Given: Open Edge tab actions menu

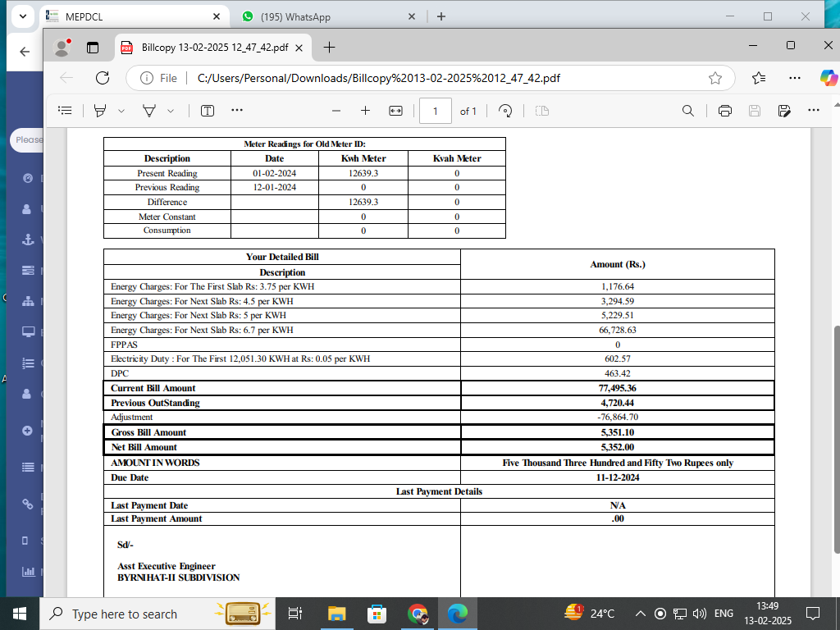Looking at the screenshot, I should pyautogui.click(x=93, y=48).
